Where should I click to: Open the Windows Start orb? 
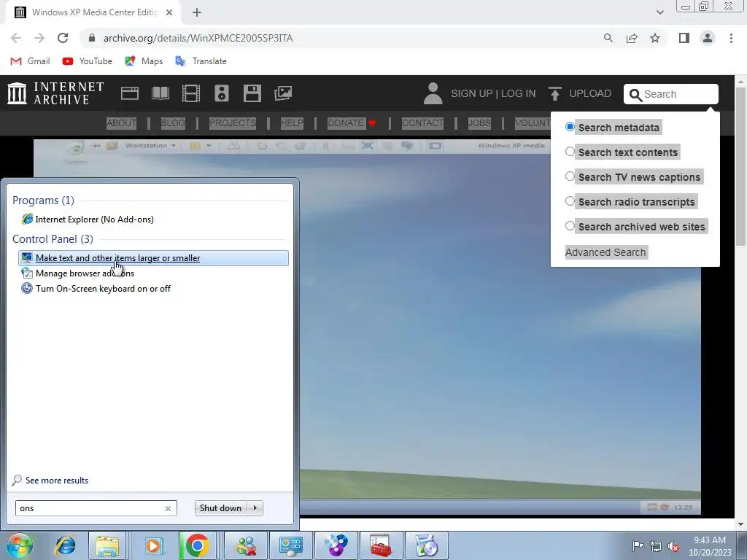20,545
